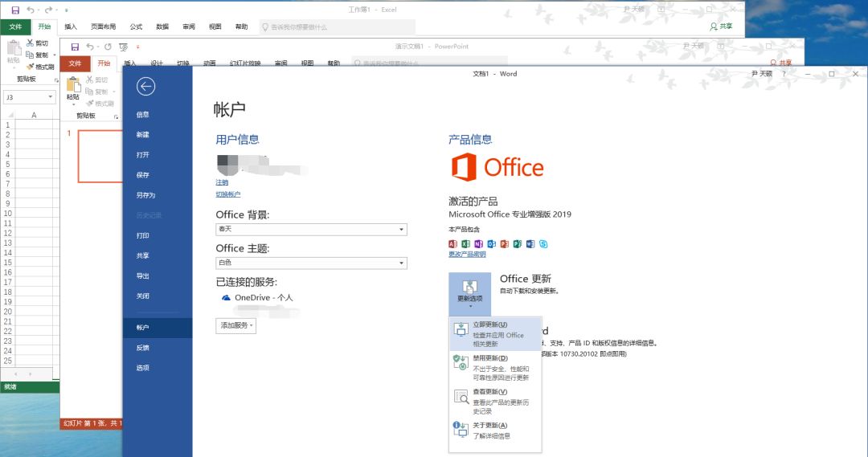Open the Office 背景 dropdown showing 春天
This screenshot has height=457, width=868.
pyautogui.click(x=311, y=229)
